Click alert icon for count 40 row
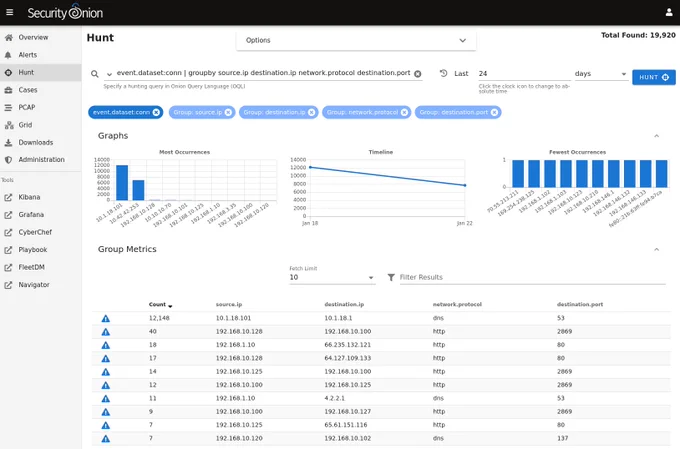The image size is (680, 449). pos(105,332)
